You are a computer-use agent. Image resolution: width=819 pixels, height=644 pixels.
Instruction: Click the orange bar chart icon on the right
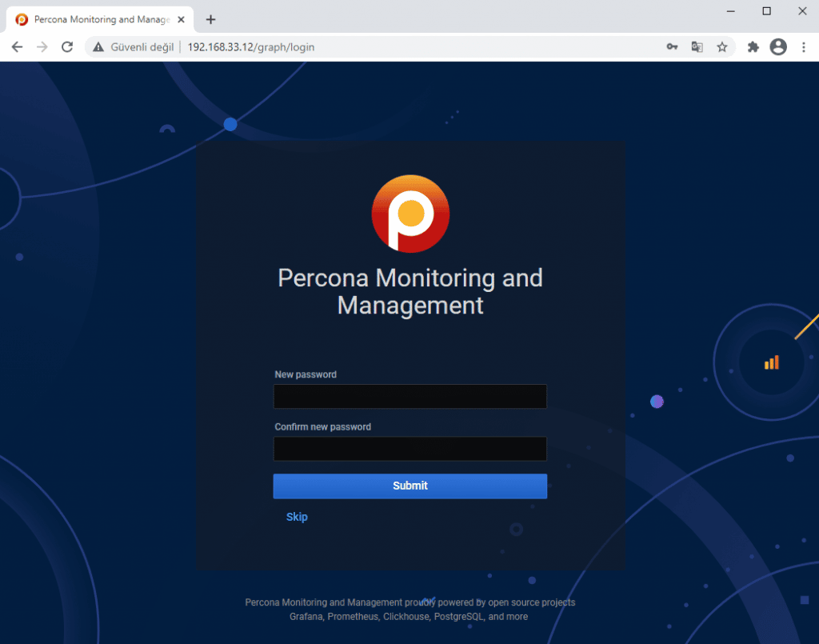(770, 362)
